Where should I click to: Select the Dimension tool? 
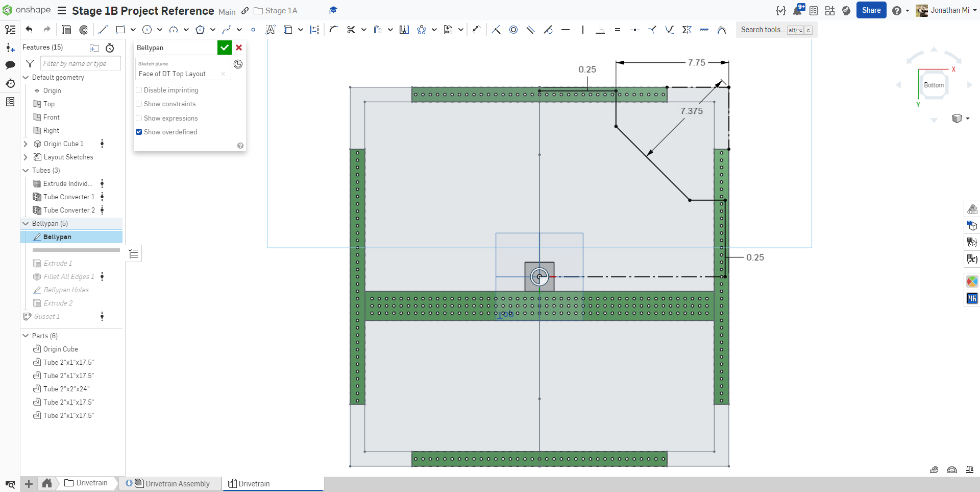tap(477, 30)
